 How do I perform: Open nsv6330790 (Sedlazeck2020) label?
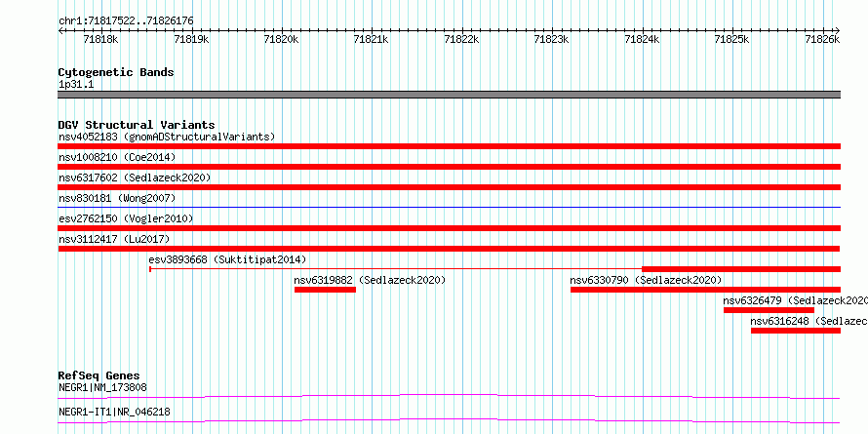[646, 280]
